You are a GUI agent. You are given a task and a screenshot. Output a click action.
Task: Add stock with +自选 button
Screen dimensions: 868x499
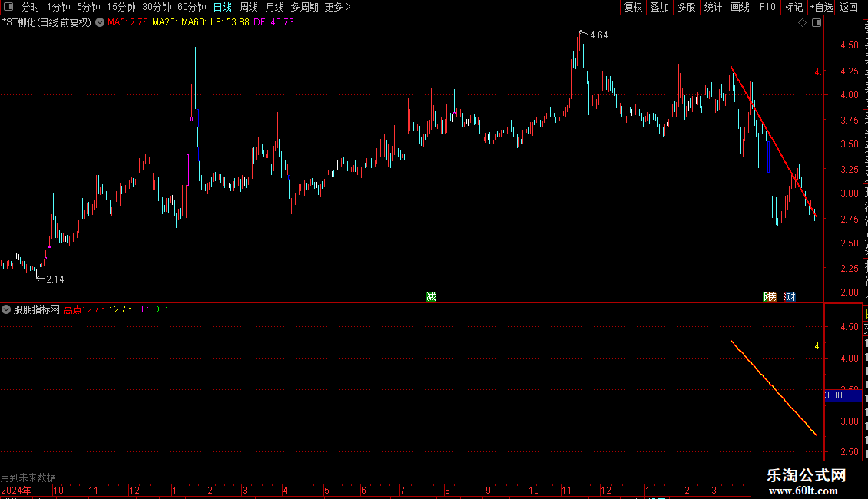click(821, 7)
